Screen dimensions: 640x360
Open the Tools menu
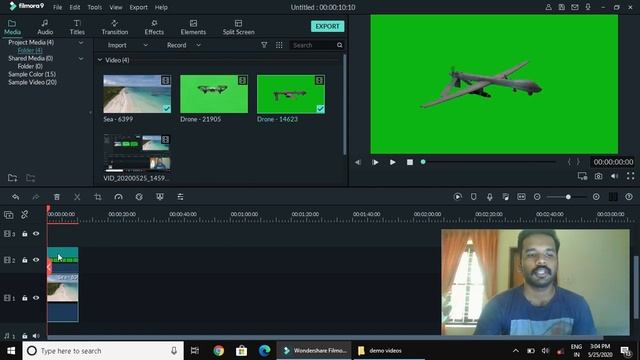click(x=95, y=7)
